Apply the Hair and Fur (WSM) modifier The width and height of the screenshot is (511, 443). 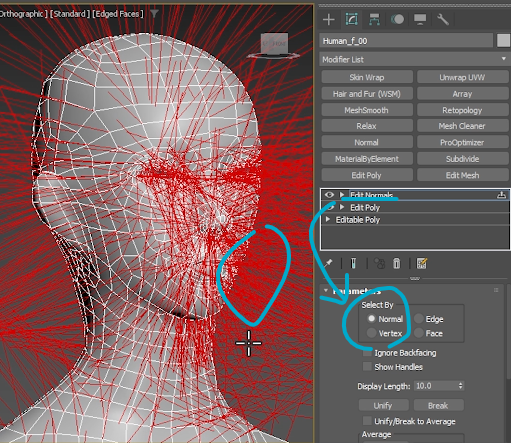367,94
